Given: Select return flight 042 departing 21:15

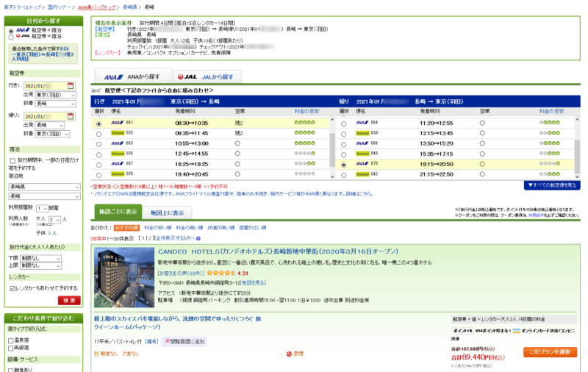Looking at the screenshot, I should [343, 175].
